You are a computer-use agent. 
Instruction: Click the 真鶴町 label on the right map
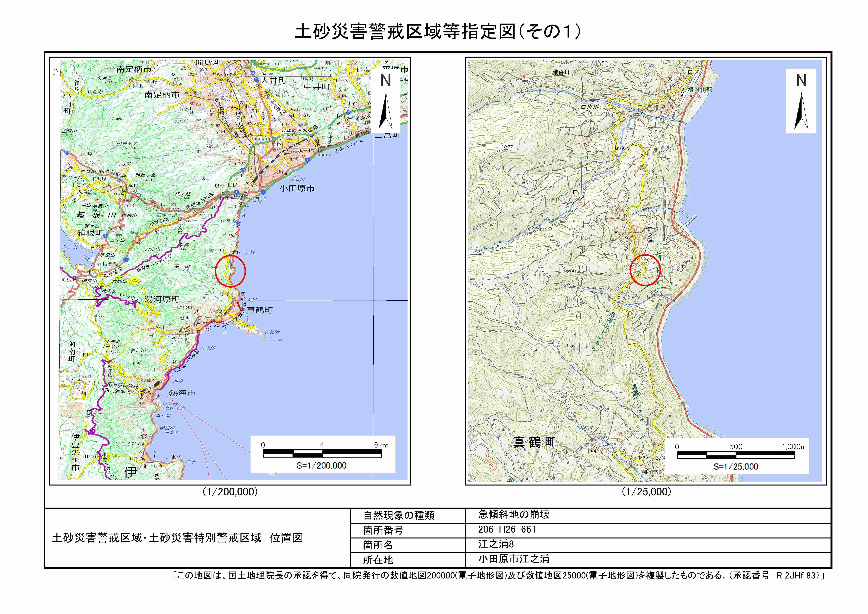pyautogui.click(x=534, y=442)
